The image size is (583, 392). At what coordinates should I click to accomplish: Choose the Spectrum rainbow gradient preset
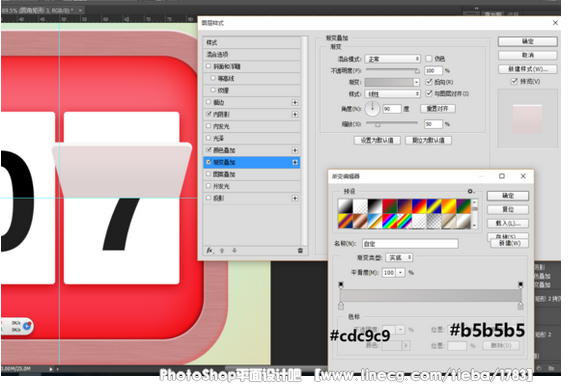389,221
